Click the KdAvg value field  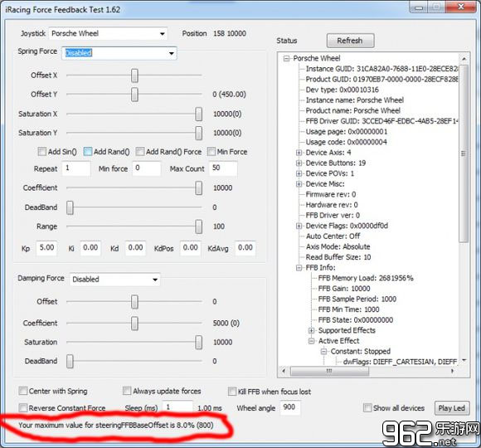pos(245,248)
